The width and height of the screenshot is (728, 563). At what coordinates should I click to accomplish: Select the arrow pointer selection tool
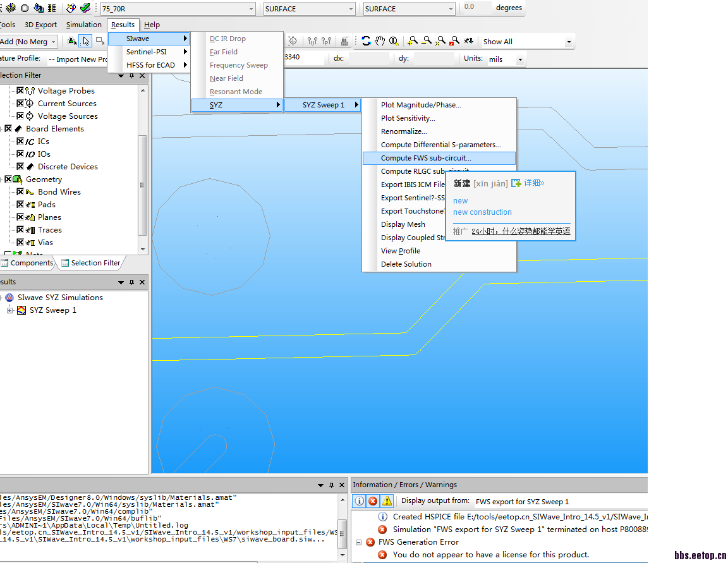(x=85, y=41)
